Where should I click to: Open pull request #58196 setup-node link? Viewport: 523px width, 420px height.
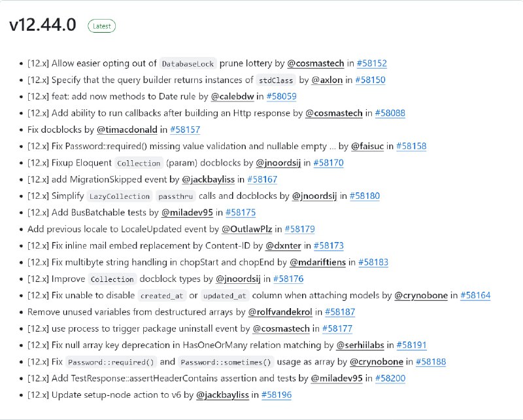click(x=277, y=394)
